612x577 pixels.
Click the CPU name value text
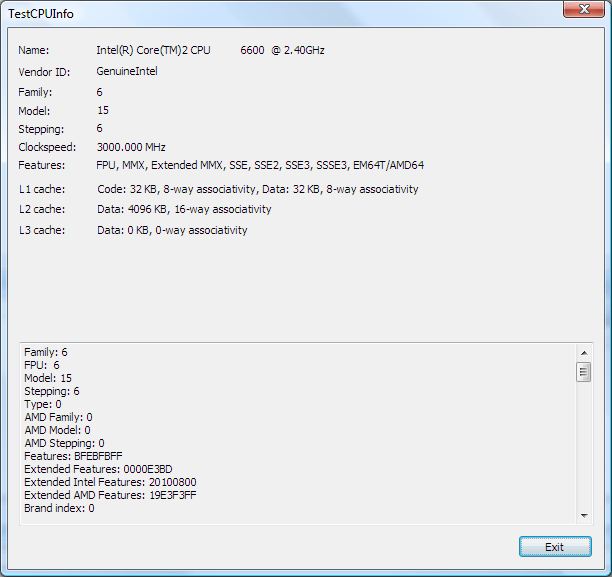210,50
